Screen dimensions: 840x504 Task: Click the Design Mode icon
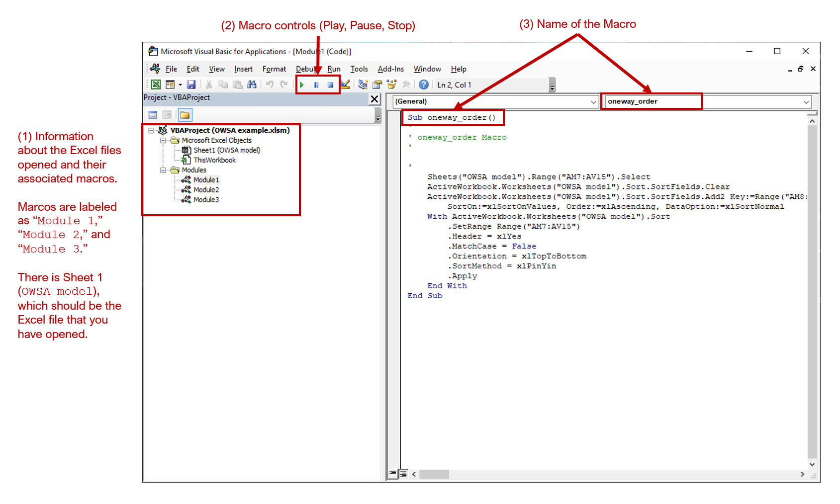pyautogui.click(x=346, y=84)
